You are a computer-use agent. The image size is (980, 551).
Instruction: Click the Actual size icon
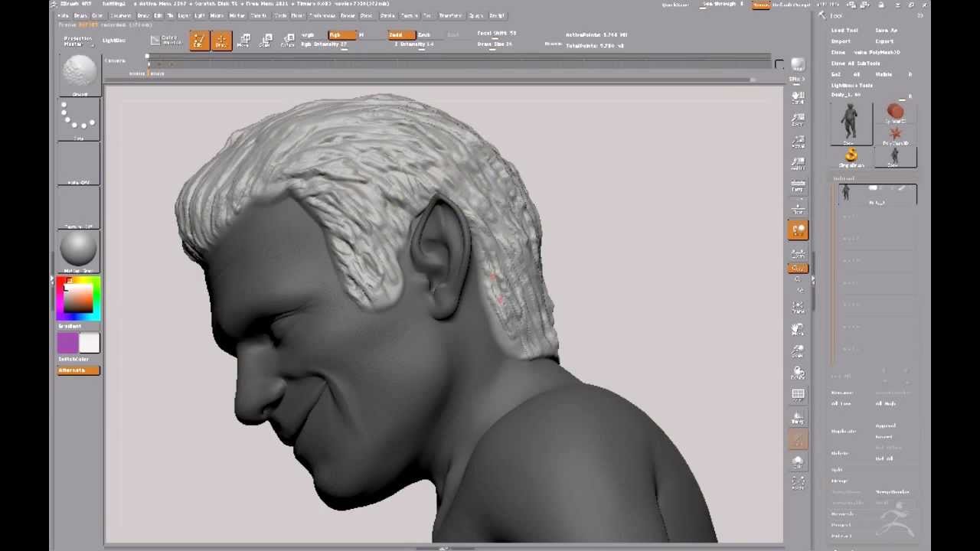(798, 142)
